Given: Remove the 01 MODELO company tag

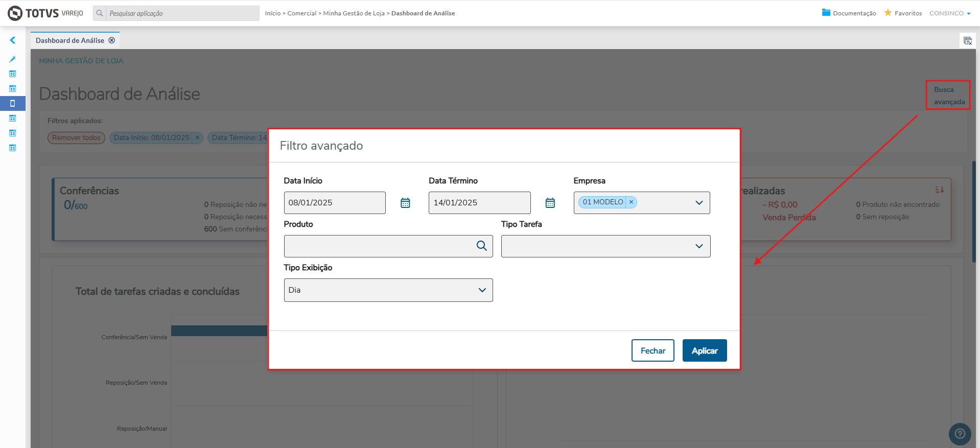Looking at the screenshot, I should 631,202.
